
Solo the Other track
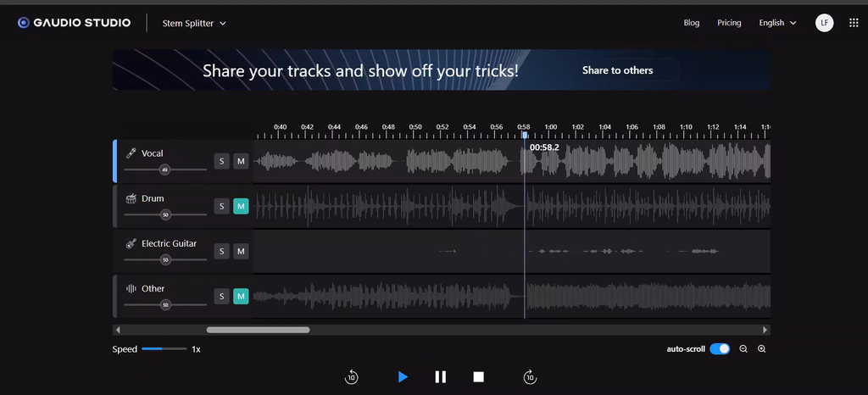click(x=221, y=297)
